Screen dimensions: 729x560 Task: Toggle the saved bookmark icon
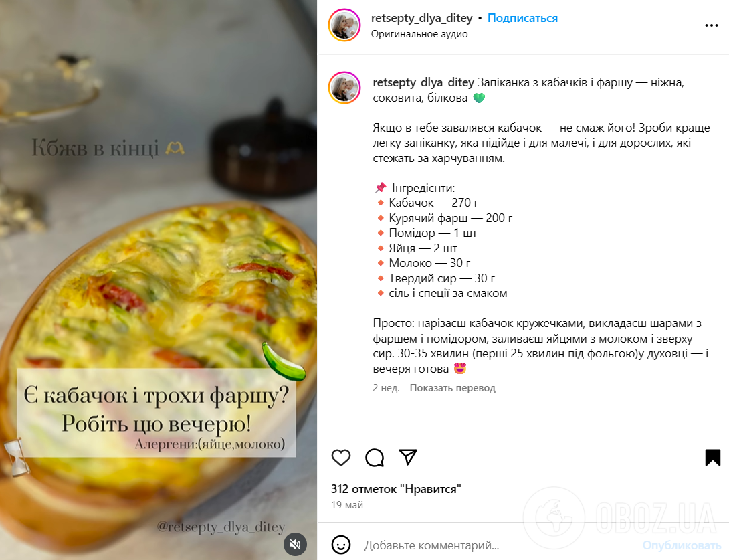click(713, 457)
